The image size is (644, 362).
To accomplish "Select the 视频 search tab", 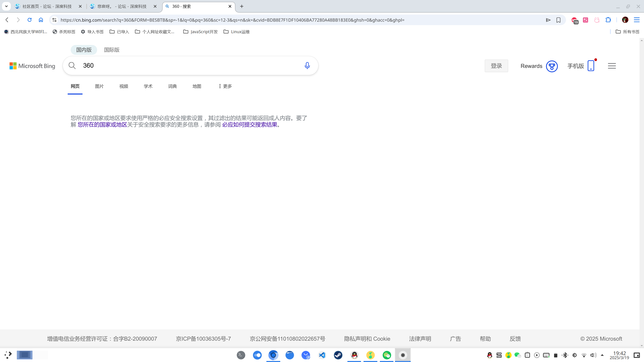I will [124, 86].
